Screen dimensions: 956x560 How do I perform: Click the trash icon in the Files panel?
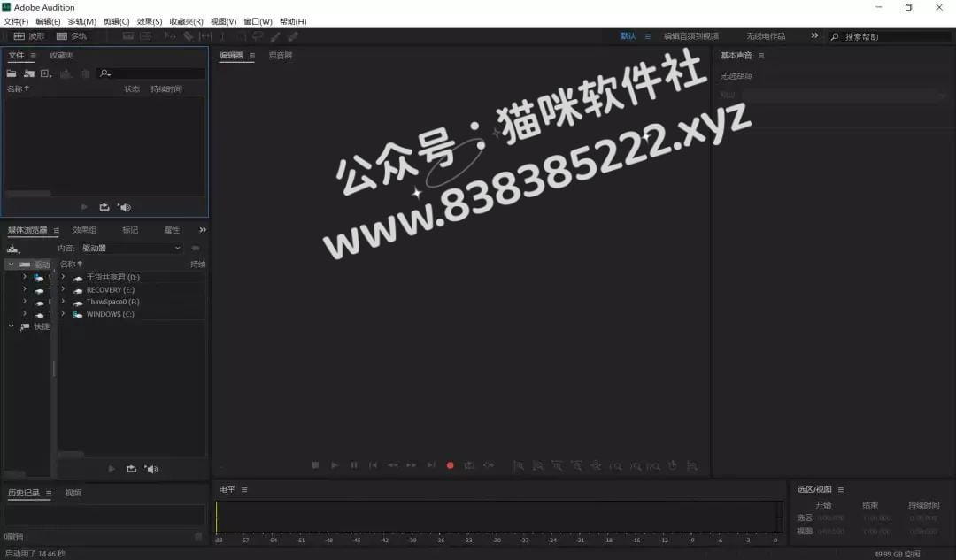pyautogui.click(x=85, y=73)
